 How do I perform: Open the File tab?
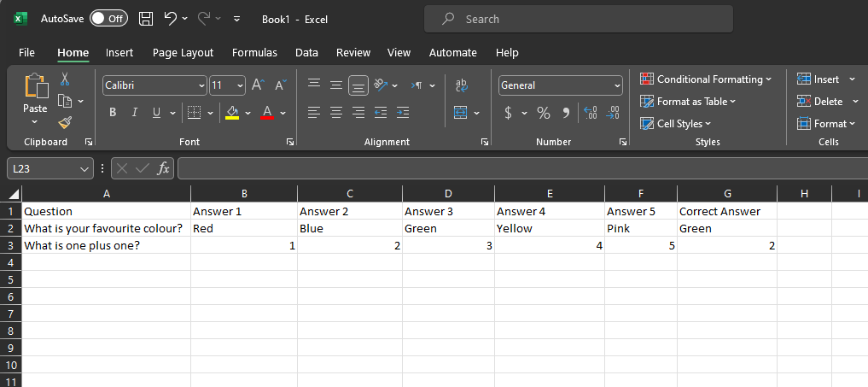26,53
